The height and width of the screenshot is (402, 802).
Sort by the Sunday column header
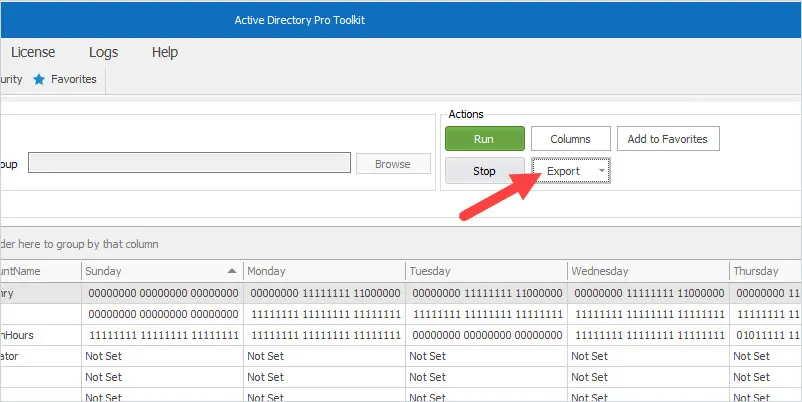162,271
